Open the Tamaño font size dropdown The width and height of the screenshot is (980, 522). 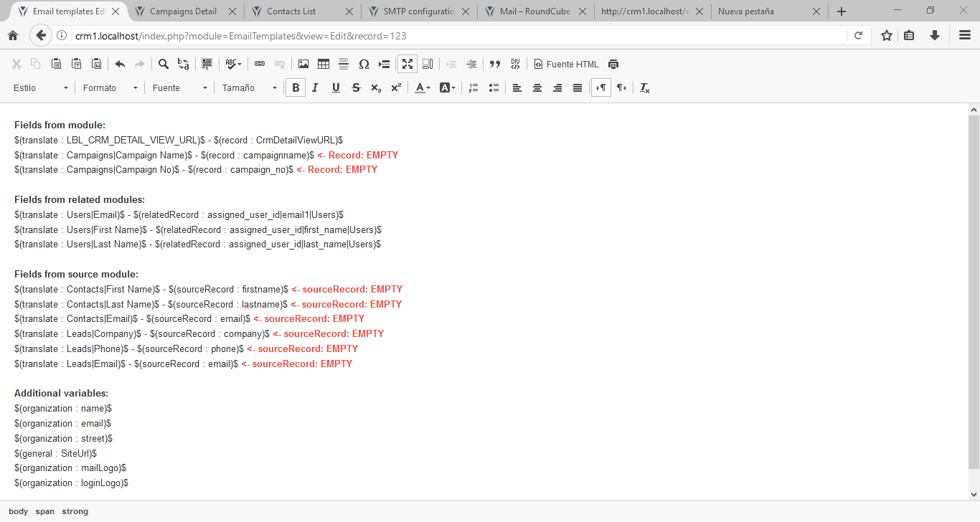250,87
